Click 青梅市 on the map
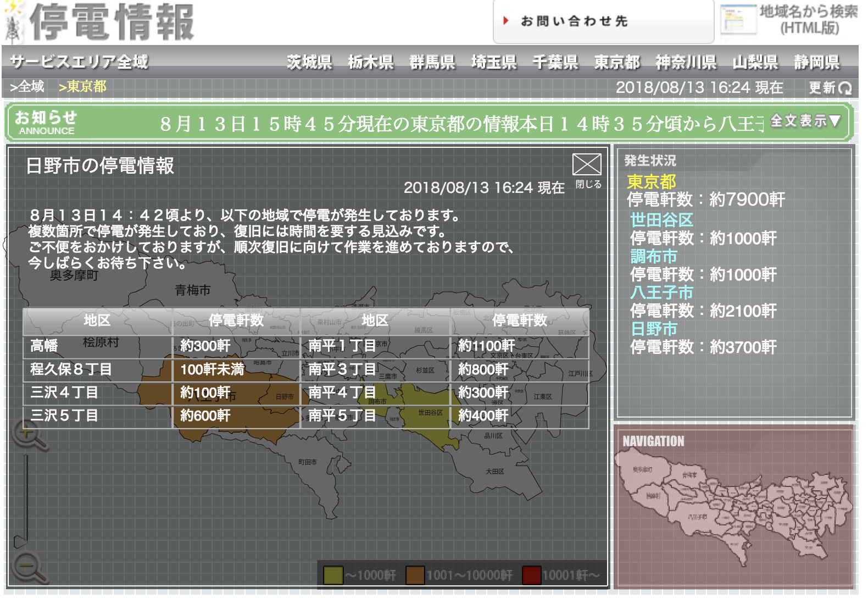868x598 pixels. (x=192, y=290)
